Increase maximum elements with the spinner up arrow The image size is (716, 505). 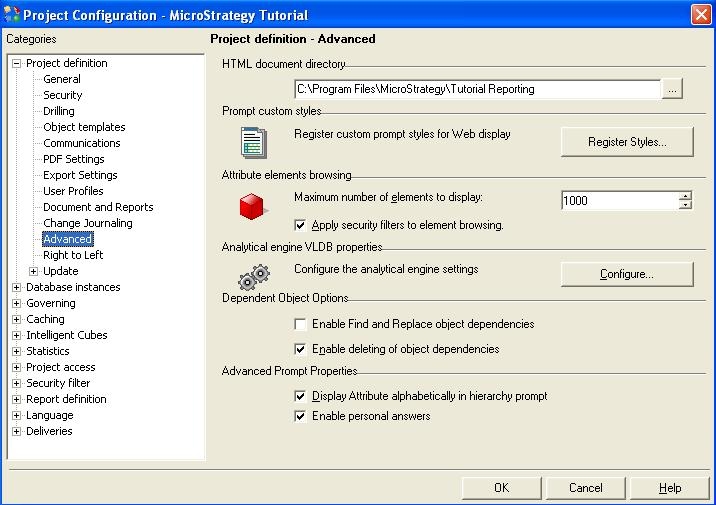[x=685, y=196]
